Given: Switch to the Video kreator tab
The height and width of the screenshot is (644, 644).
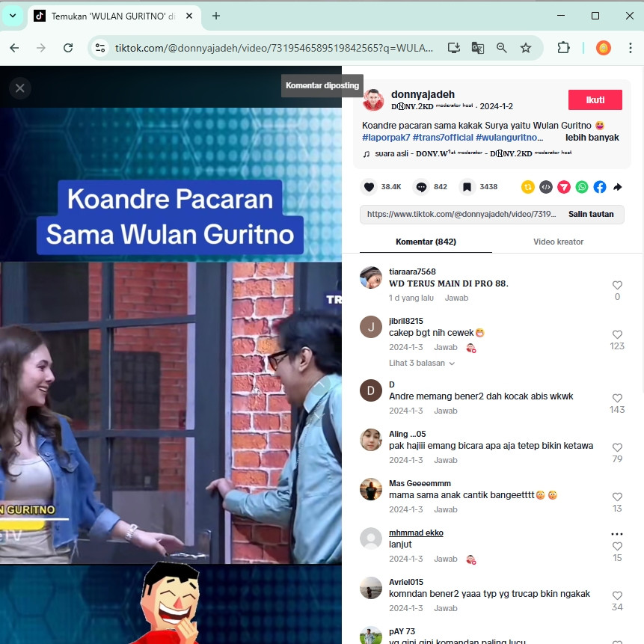Looking at the screenshot, I should [558, 242].
